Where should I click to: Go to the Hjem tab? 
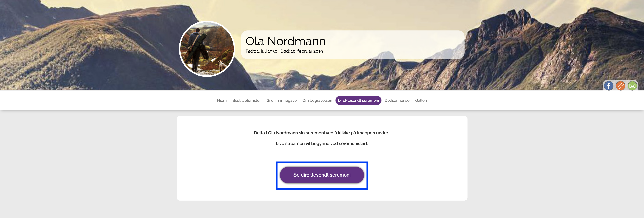click(222, 100)
